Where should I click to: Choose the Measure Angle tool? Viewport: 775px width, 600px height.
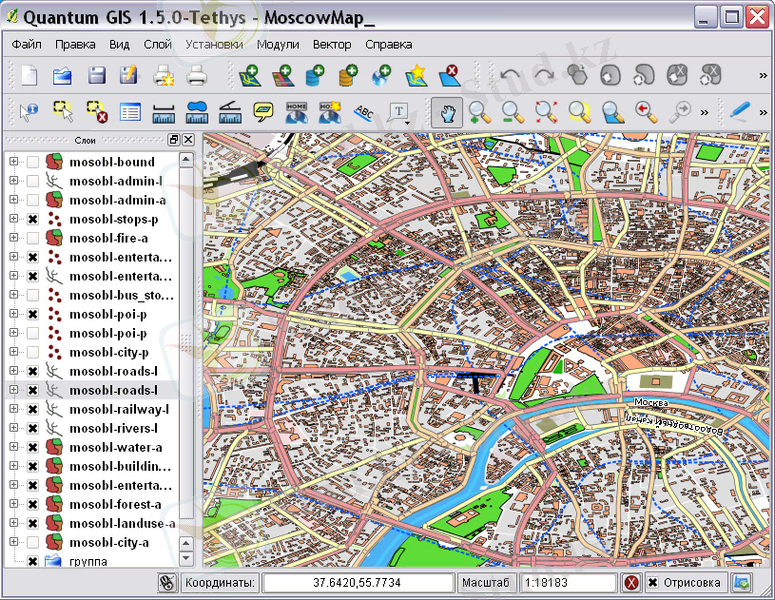coord(230,113)
